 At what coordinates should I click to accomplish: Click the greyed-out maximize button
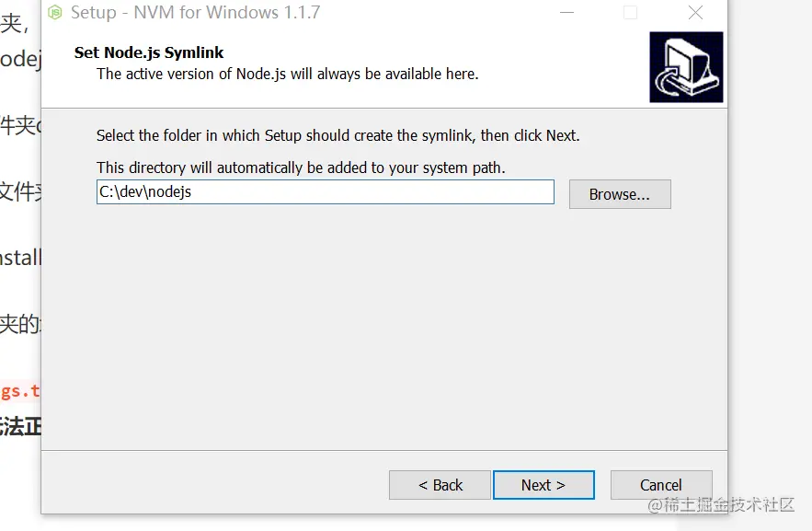coord(630,13)
